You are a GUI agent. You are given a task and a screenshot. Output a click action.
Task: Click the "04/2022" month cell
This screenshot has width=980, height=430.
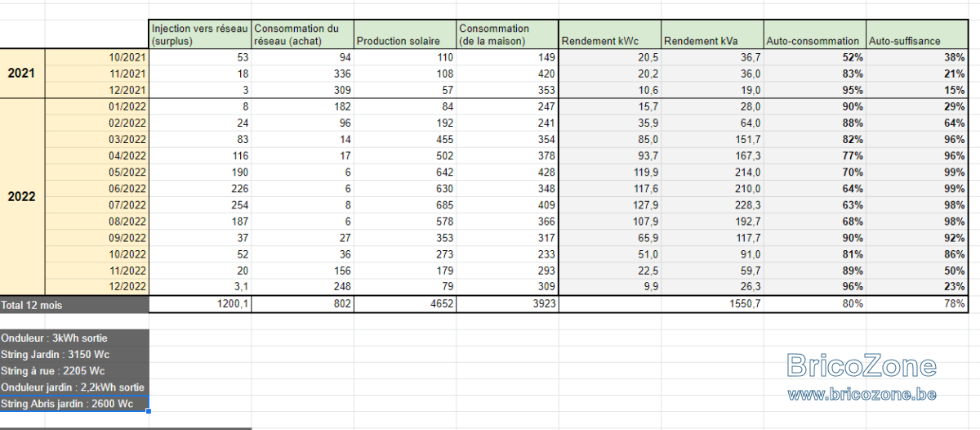97,155
